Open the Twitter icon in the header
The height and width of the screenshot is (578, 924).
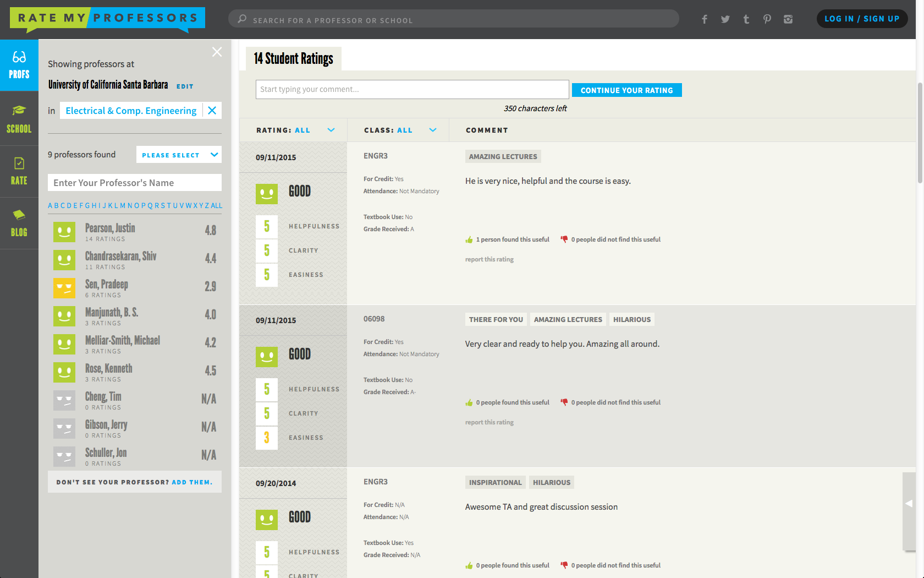pos(725,19)
